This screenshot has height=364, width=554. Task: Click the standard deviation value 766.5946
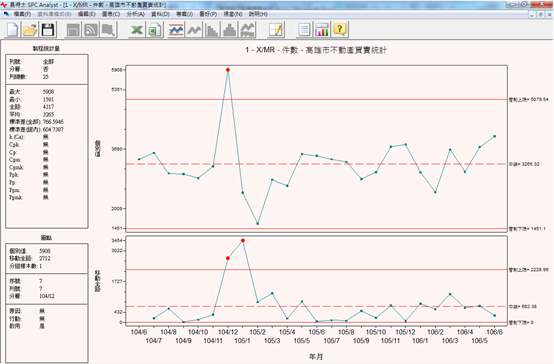[x=53, y=122]
